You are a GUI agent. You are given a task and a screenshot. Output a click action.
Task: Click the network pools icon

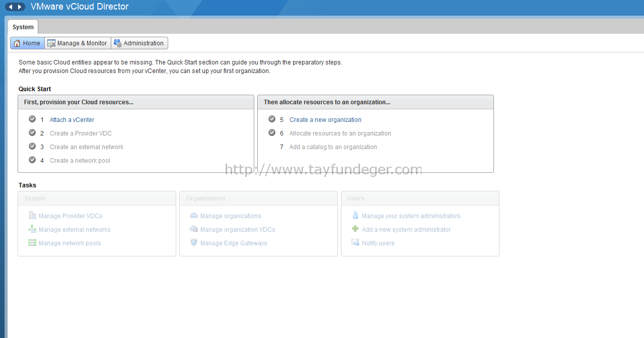point(32,243)
